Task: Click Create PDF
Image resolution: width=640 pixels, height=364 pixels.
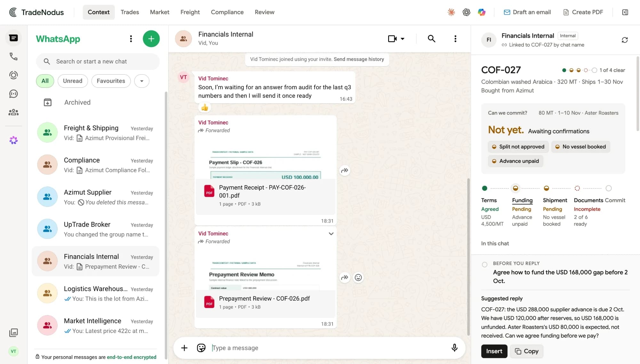Action: click(583, 12)
